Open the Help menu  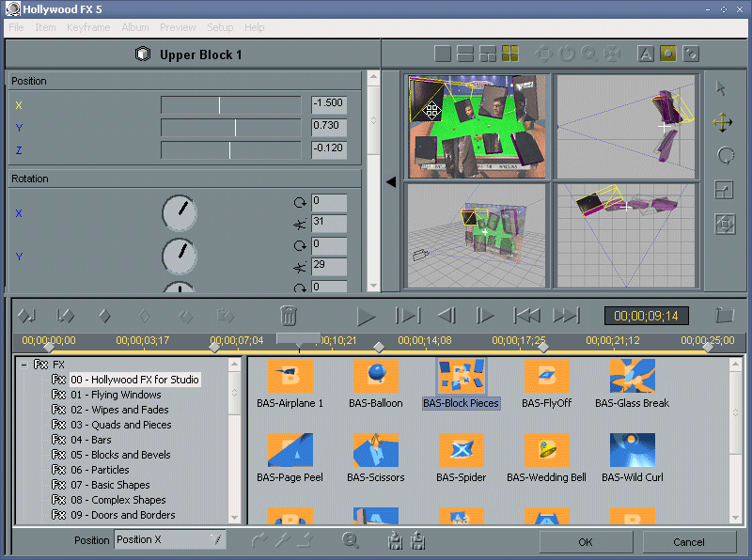click(254, 27)
